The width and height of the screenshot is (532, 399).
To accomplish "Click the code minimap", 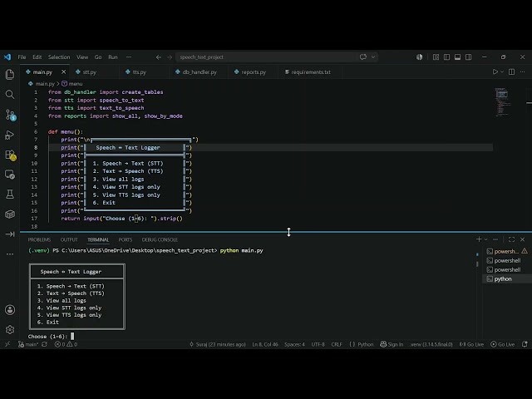I will point(502,101).
